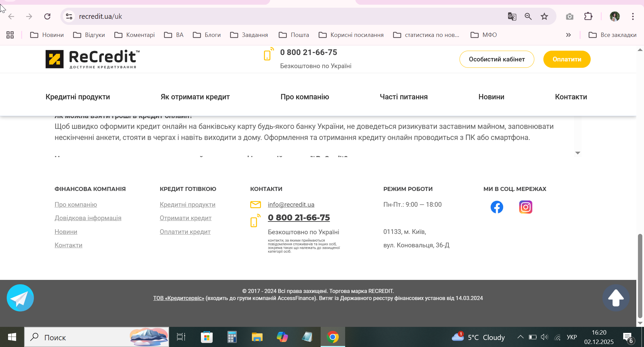Expand hidden bookmarks chevron
The height and width of the screenshot is (347, 644).
(568, 35)
